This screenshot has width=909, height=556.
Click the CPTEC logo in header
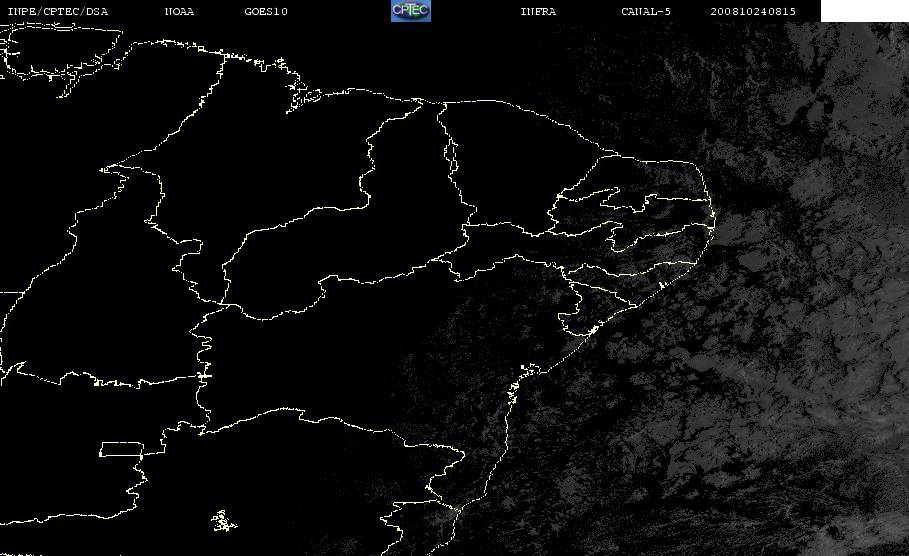pyautogui.click(x=411, y=11)
